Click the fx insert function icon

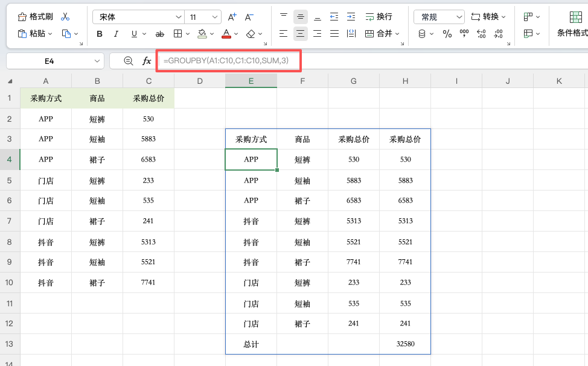pos(147,61)
